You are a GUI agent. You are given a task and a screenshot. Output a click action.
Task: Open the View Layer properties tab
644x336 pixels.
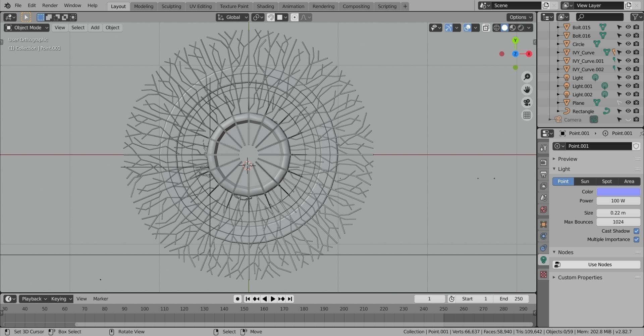tap(543, 186)
